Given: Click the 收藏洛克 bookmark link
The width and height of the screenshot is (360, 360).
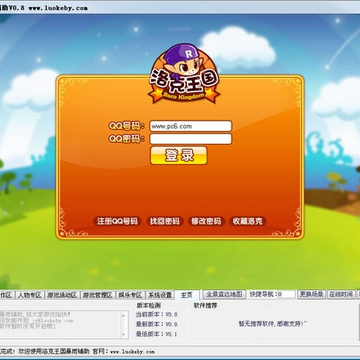Looking at the screenshot, I should tap(248, 221).
